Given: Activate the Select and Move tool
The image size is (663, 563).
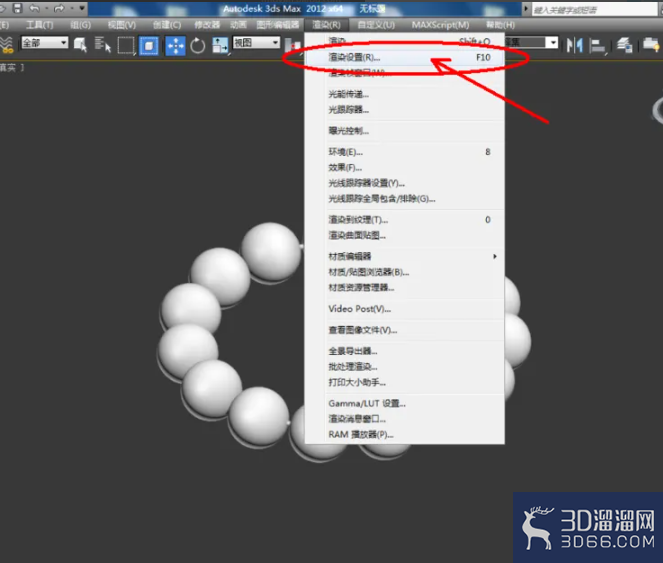Looking at the screenshot, I should point(175,46).
